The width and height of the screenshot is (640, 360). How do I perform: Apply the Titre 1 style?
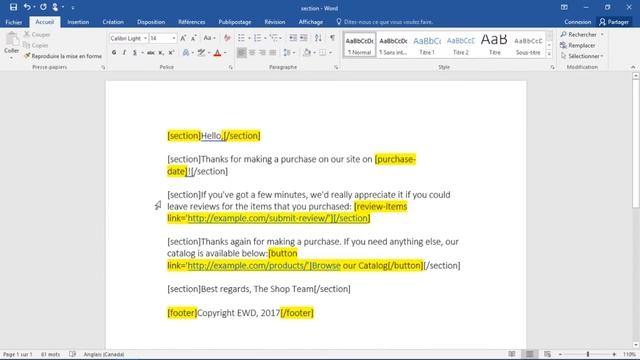click(x=427, y=45)
